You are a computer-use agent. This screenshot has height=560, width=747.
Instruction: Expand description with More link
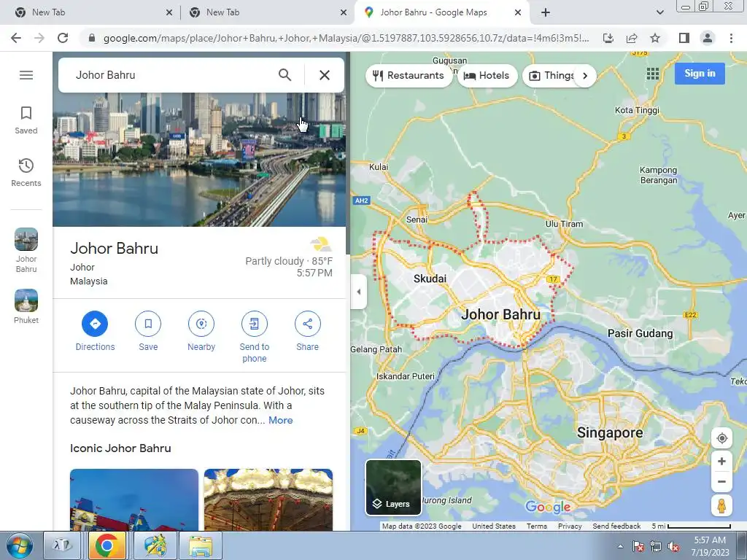click(x=281, y=420)
